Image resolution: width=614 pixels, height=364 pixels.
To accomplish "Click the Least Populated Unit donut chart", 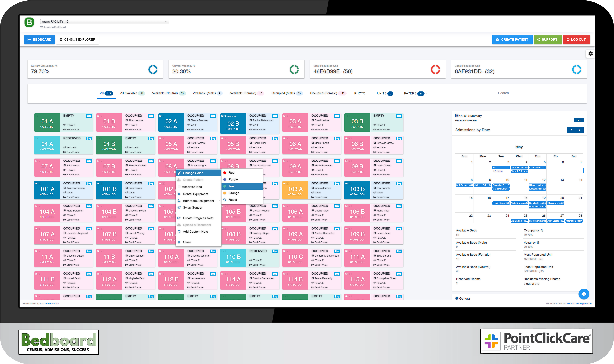I will [x=577, y=69].
